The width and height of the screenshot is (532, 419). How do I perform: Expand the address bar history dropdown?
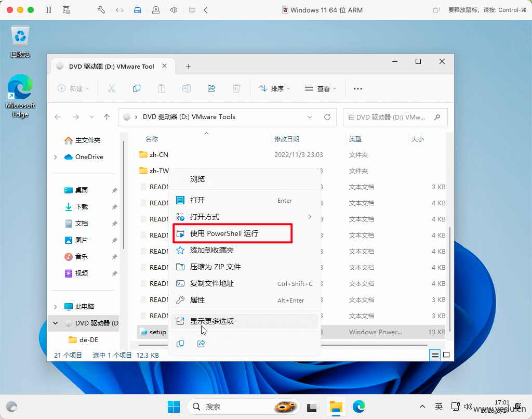[310, 117]
